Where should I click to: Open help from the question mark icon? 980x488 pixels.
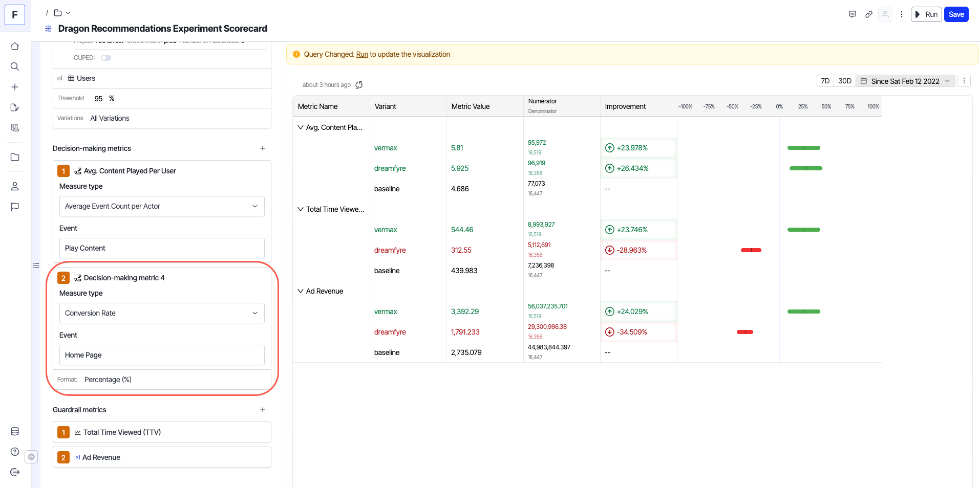[15, 452]
